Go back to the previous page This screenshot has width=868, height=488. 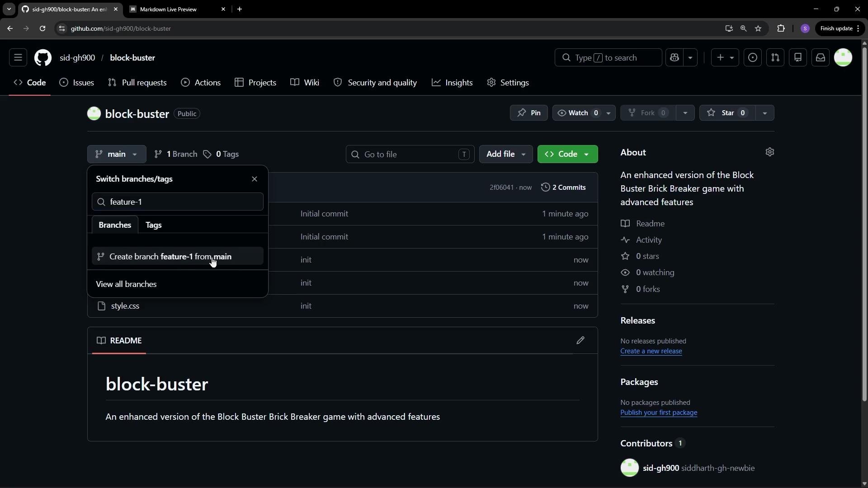click(10, 28)
